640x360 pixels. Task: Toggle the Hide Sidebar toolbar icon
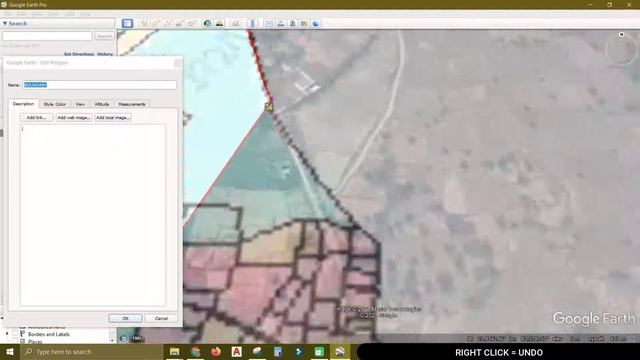[127, 23]
